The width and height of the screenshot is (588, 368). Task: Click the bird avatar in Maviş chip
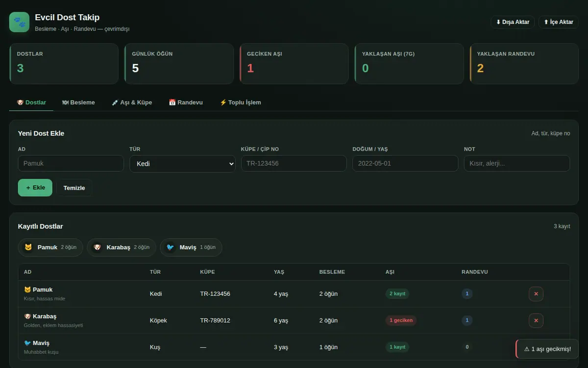pos(171,247)
